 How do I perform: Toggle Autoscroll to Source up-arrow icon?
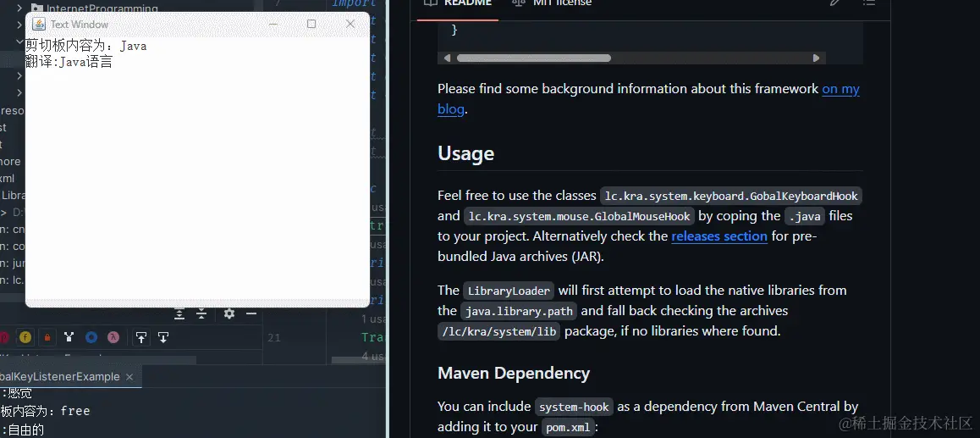(x=141, y=338)
